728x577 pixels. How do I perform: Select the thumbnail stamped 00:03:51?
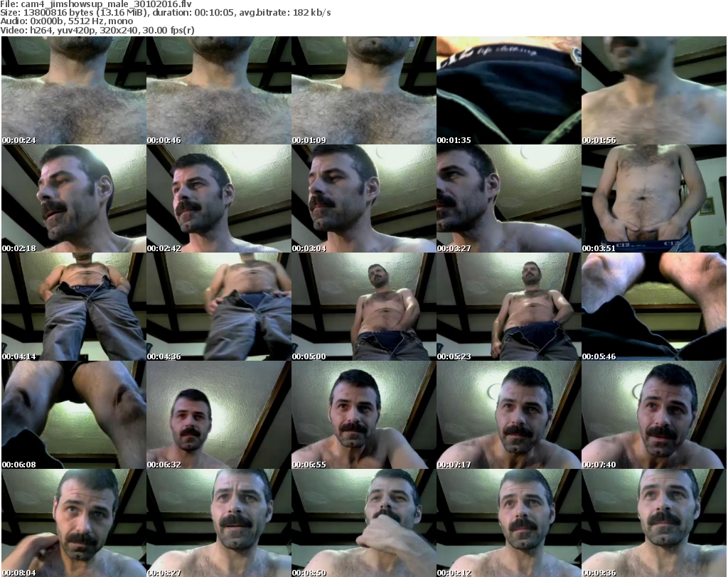pos(654,198)
